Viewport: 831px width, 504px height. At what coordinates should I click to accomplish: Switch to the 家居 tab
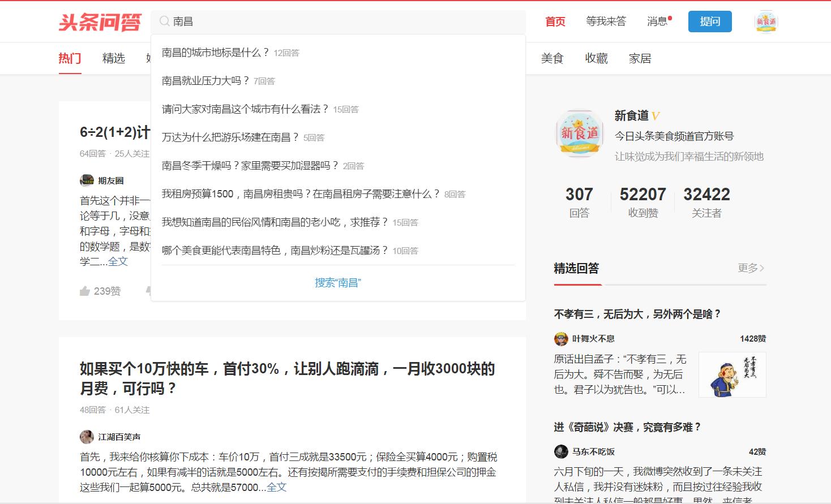pos(639,58)
